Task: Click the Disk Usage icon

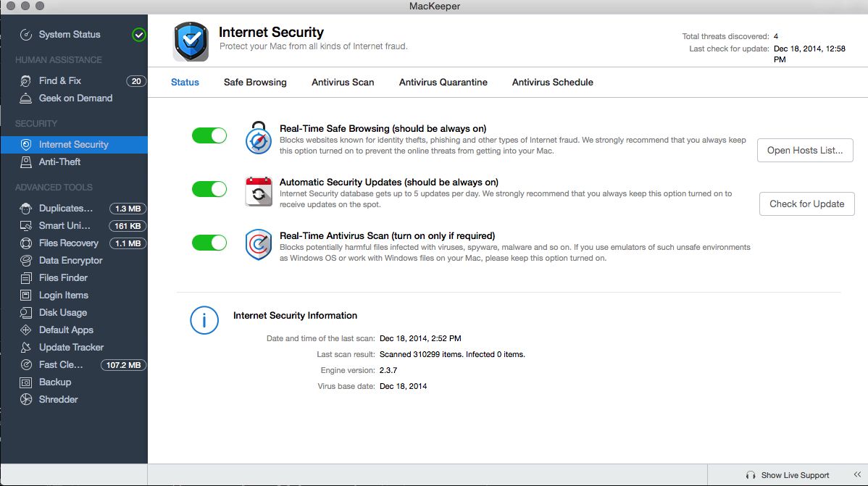Action: coord(26,313)
